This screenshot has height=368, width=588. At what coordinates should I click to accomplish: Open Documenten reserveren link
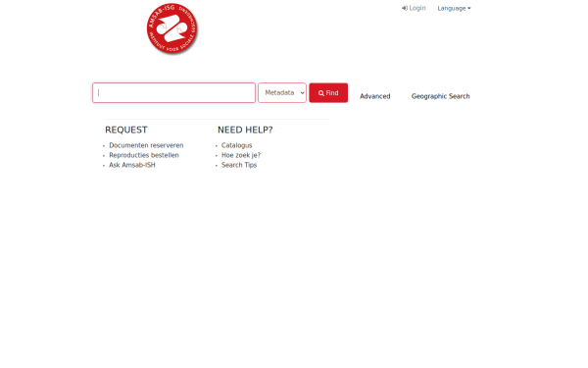click(146, 145)
